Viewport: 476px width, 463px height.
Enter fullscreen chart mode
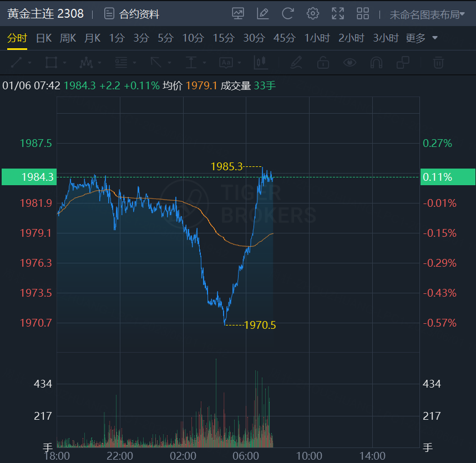click(338, 14)
